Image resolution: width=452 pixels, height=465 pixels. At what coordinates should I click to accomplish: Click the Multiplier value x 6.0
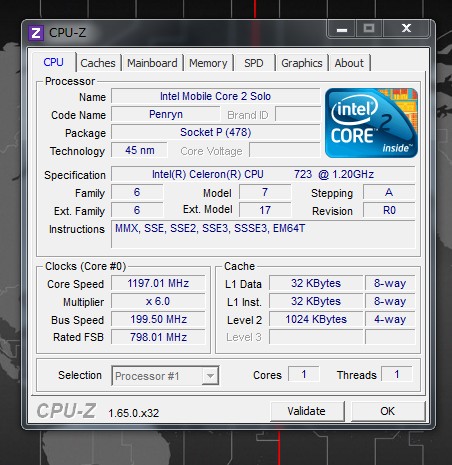tap(158, 301)
